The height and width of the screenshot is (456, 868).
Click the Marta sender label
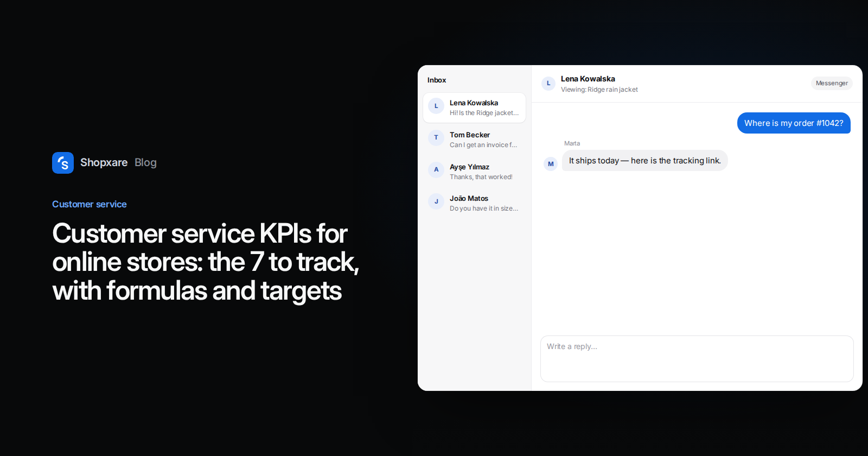(572, 143)
